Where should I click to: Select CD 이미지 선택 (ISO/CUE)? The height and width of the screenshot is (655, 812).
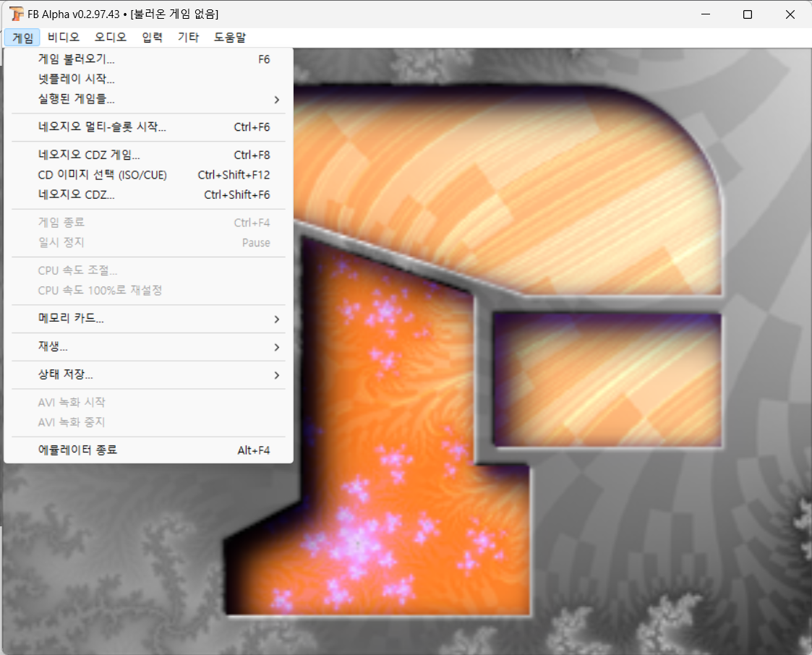[149, 175]
